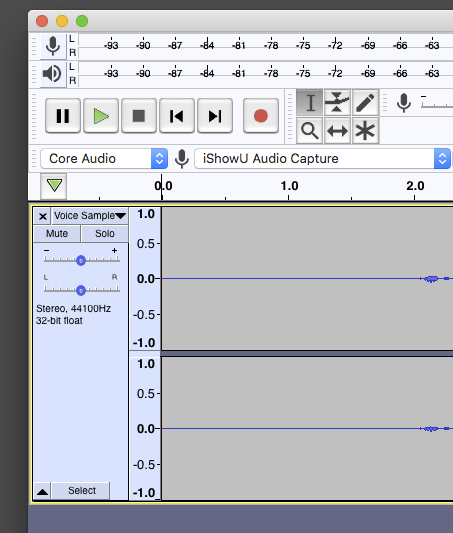Mute the Voice Sample track

coord(57,234)
